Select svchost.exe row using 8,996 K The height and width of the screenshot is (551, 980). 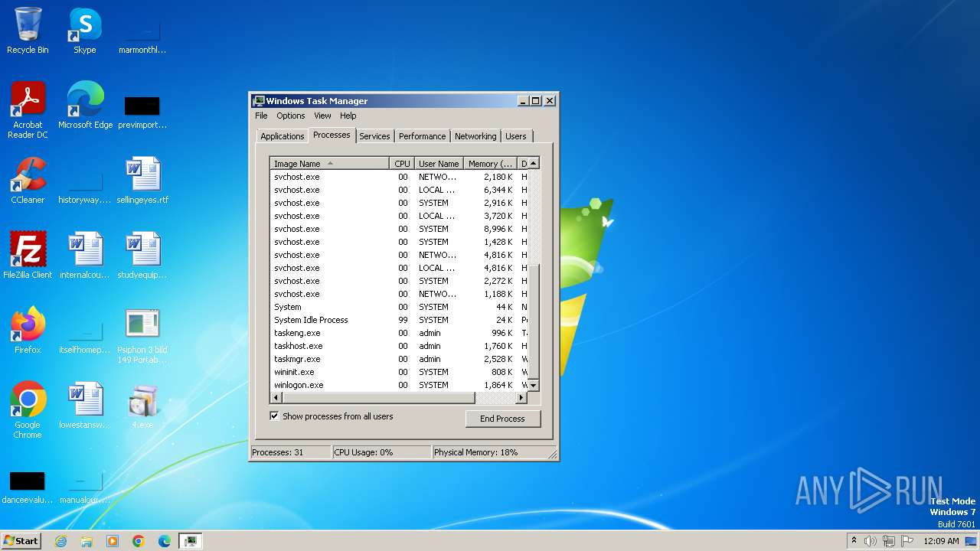point(399,229)
